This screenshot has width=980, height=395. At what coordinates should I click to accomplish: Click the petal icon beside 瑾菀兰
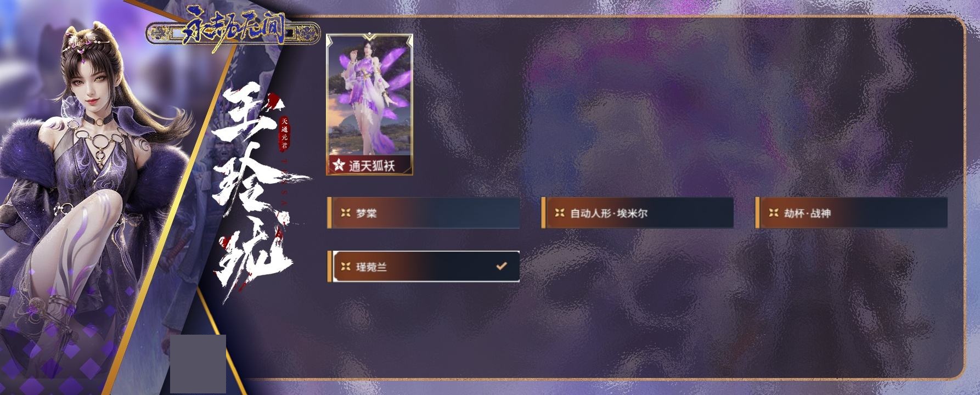[x=346, y=267]
